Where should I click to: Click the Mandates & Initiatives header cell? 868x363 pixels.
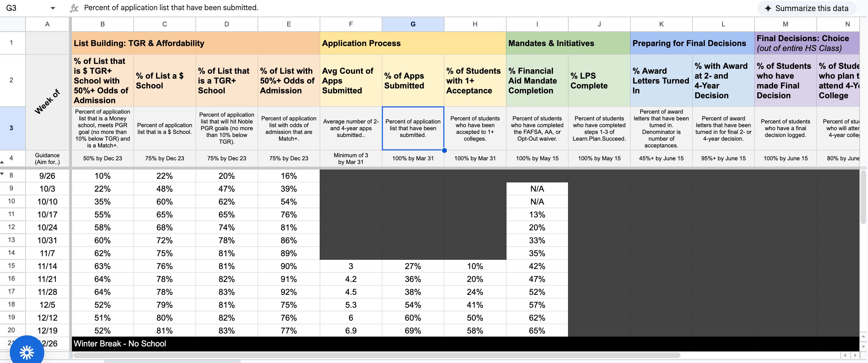(568, 43)
